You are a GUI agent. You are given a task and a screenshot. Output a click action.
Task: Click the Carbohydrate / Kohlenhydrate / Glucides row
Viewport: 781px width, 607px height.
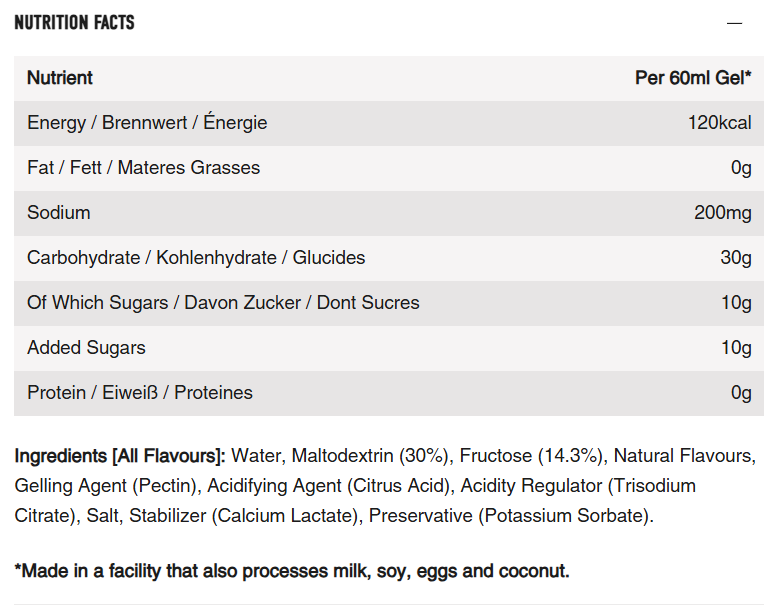pyautogui.click(x=389, y=258)
